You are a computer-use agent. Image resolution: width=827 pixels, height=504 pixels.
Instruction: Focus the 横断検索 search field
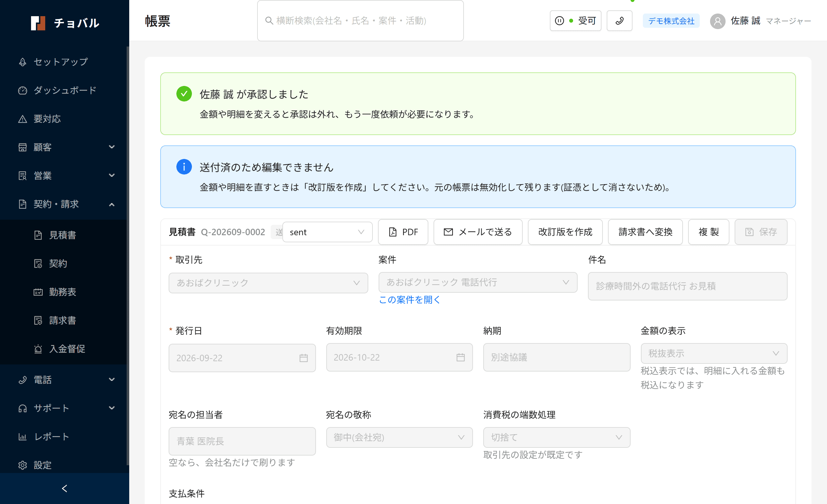coord(361,21)
